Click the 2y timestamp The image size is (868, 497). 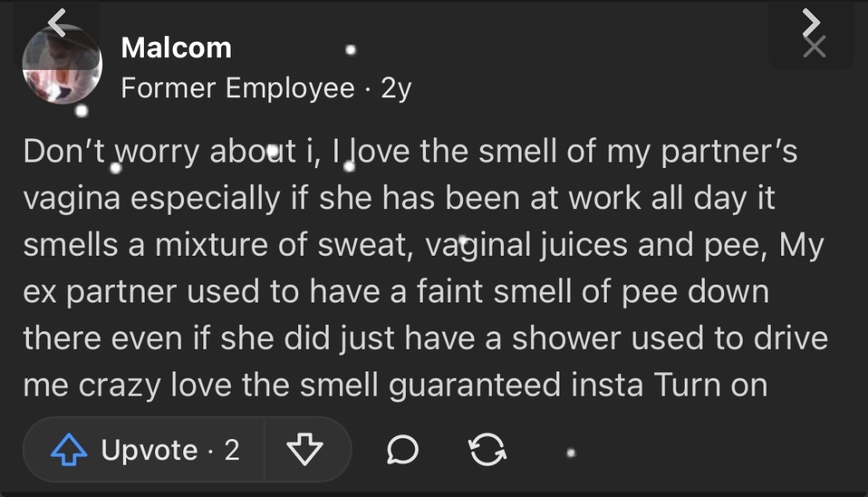(x=395, y=88)
